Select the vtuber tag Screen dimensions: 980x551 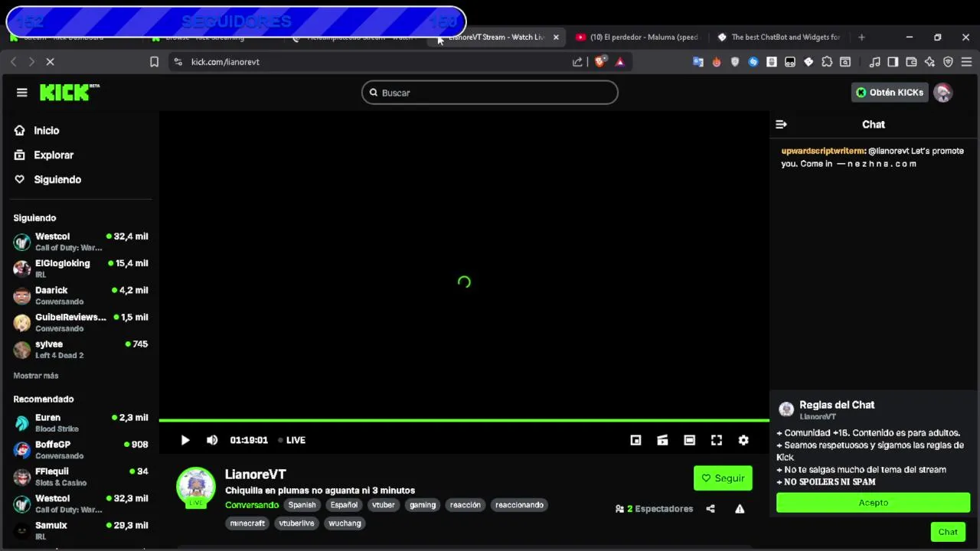[x=384, y=505]
